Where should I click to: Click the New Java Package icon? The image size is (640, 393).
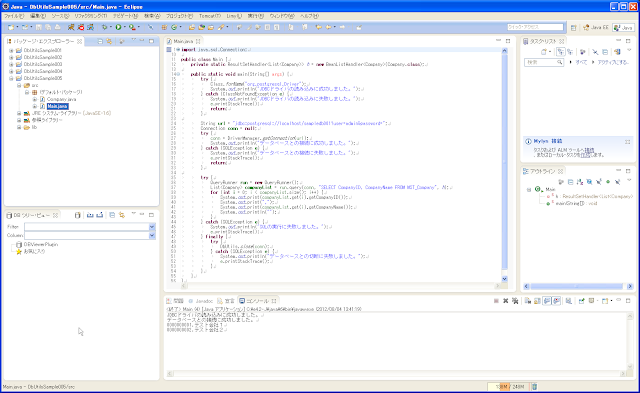(164, 27)
